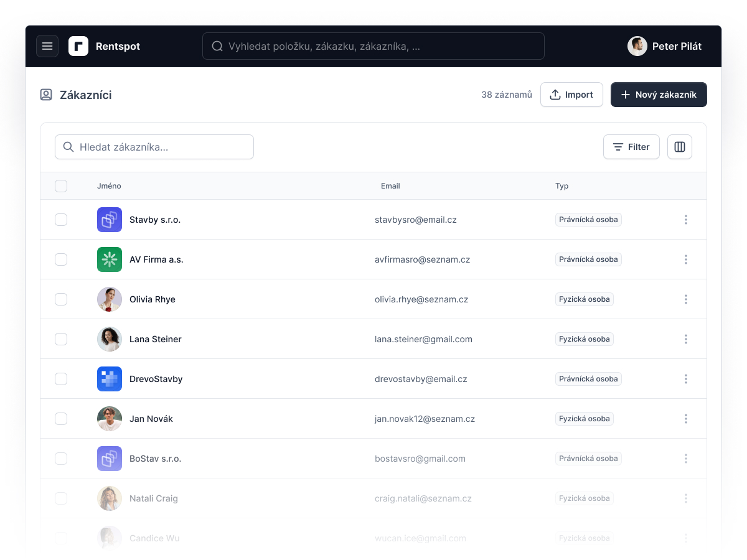Click Olivia Rhye's avatar photo

coord(110,299)
